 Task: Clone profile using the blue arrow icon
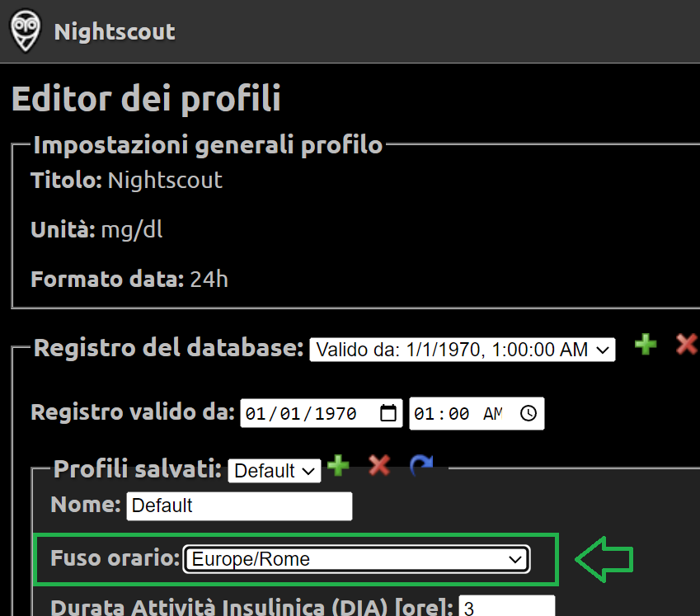(421, 466)
